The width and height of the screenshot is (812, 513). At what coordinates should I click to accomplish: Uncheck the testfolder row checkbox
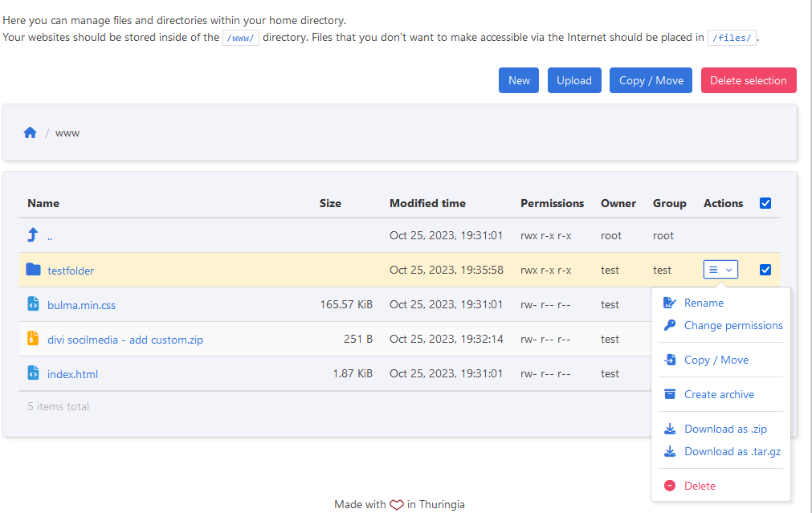click(x=765, y=270)
